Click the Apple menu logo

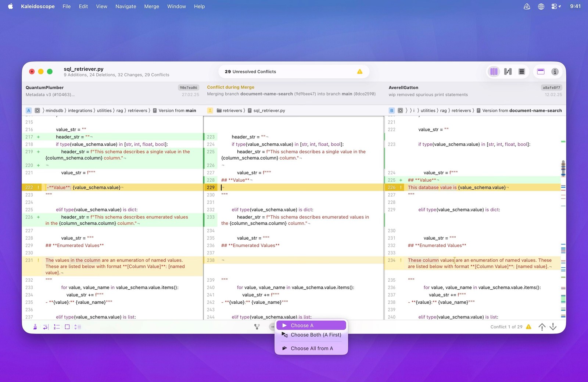[10, 6]
